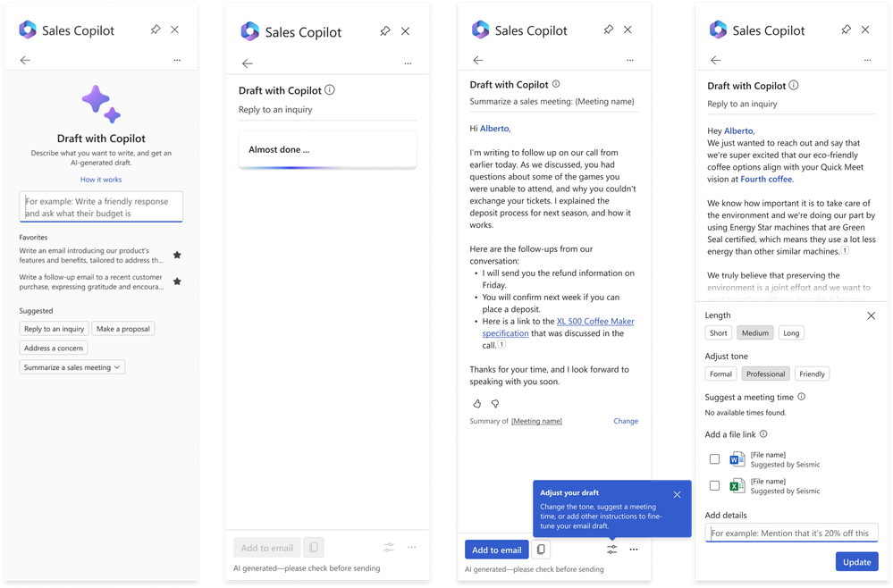Open the [Meeting name] summary link
The height and width of the screenshot is (588, 893).
click(x=536, y=421)
